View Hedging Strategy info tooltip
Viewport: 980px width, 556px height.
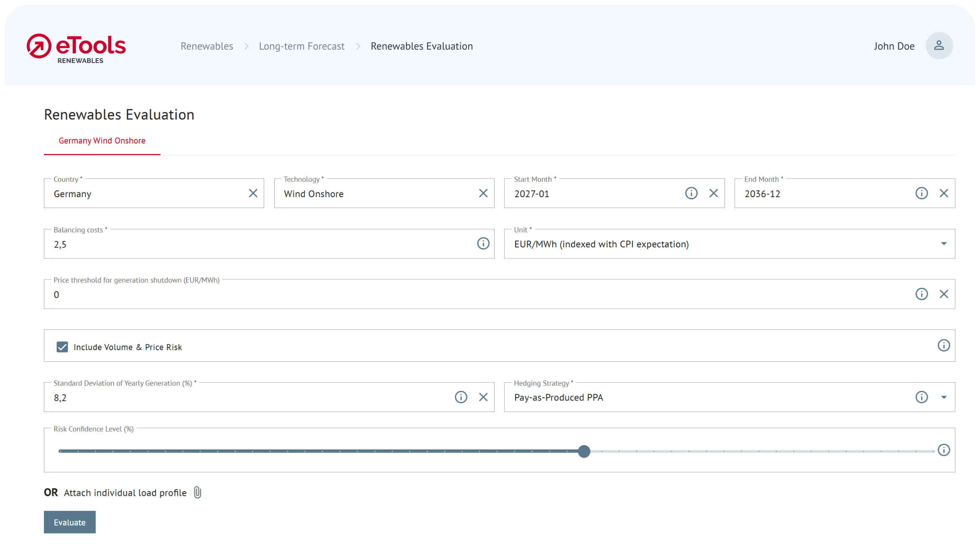(x=921, y=397)
